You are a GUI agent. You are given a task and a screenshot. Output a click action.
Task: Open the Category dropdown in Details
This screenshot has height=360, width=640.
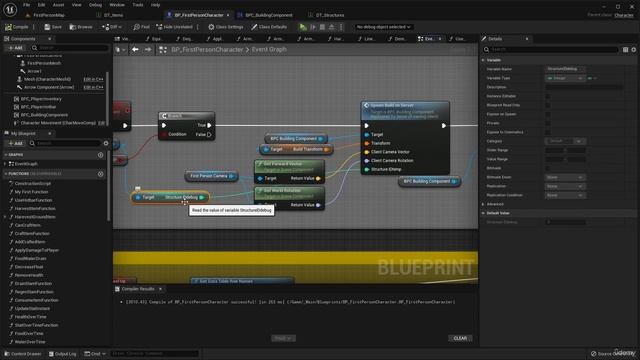tap(565, 141)
